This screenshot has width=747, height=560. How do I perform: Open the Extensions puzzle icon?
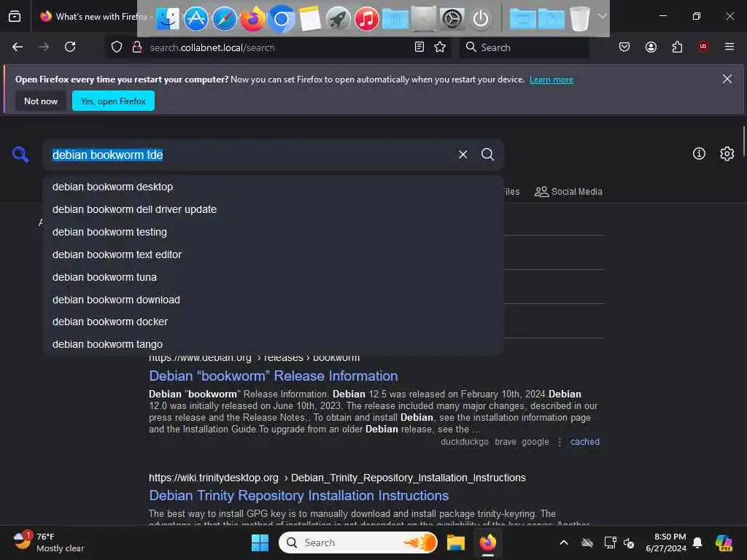coord(677,47)
